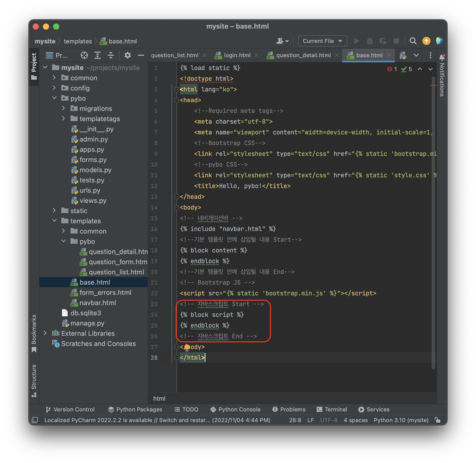Screen dimensions: 476x463
Task: Click the UTF-8 encoding status item
Action: (329, 420)
